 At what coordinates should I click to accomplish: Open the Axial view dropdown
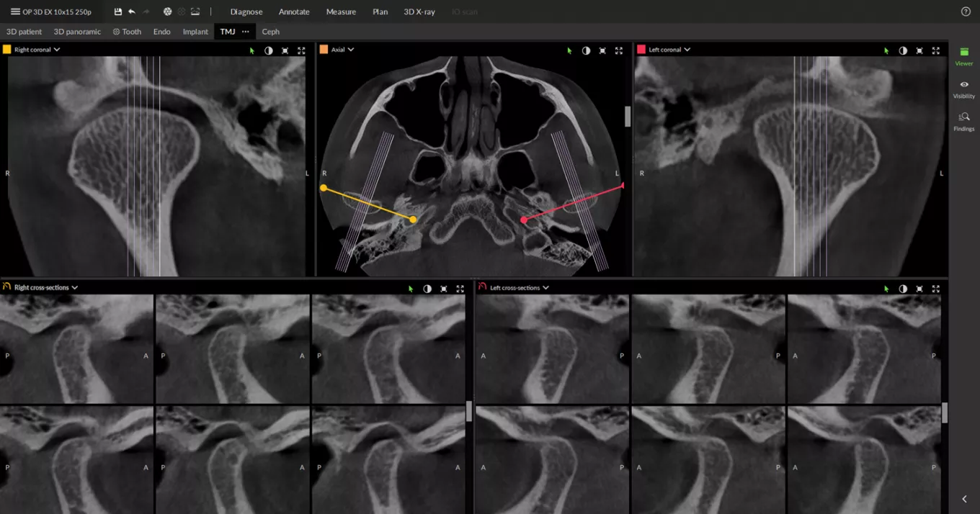(351, 50)
